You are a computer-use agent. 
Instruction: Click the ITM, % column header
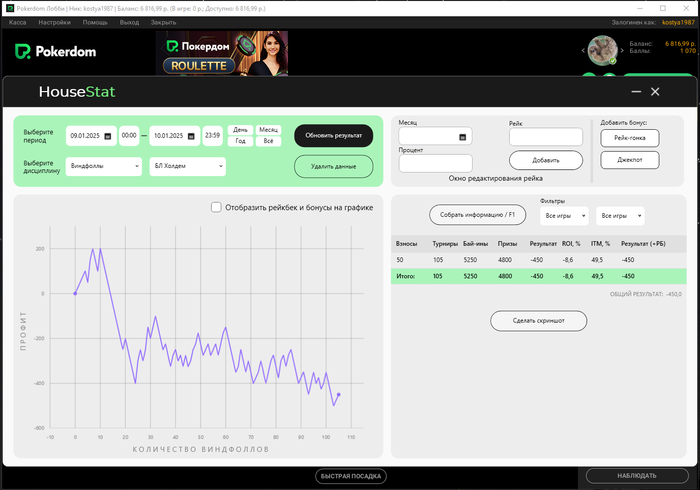[x=600, y=244]
